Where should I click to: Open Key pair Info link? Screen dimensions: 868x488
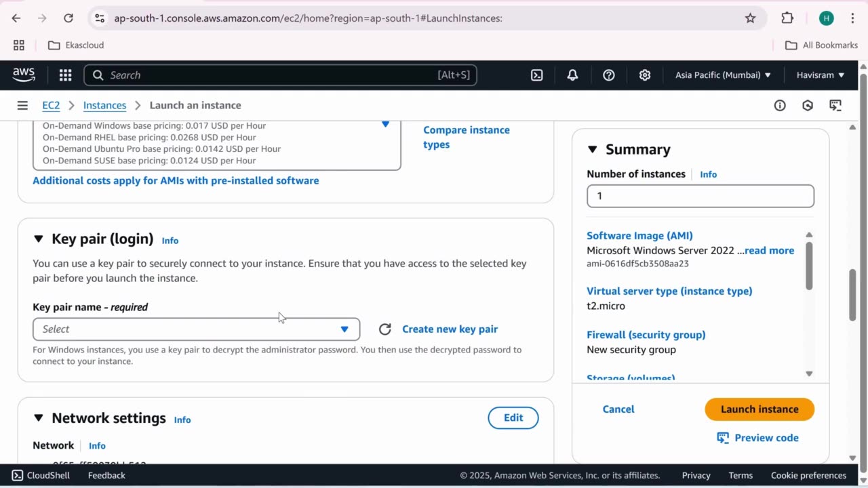pyautogui.click(x=170, y=241)
